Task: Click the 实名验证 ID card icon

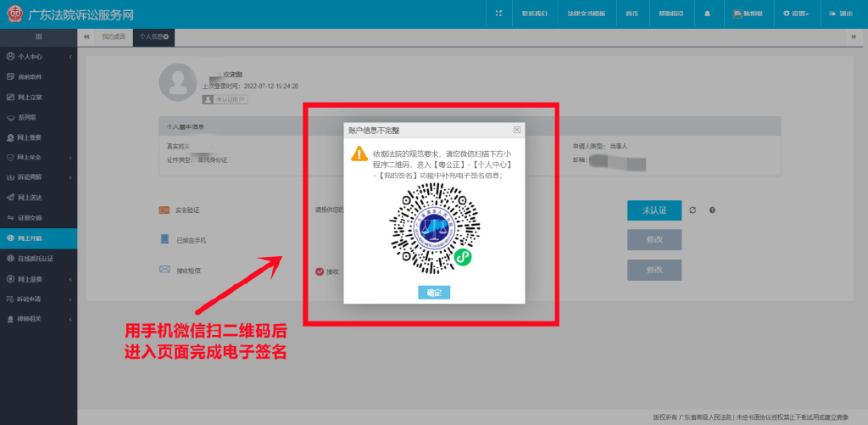Action: pos(164,210)
